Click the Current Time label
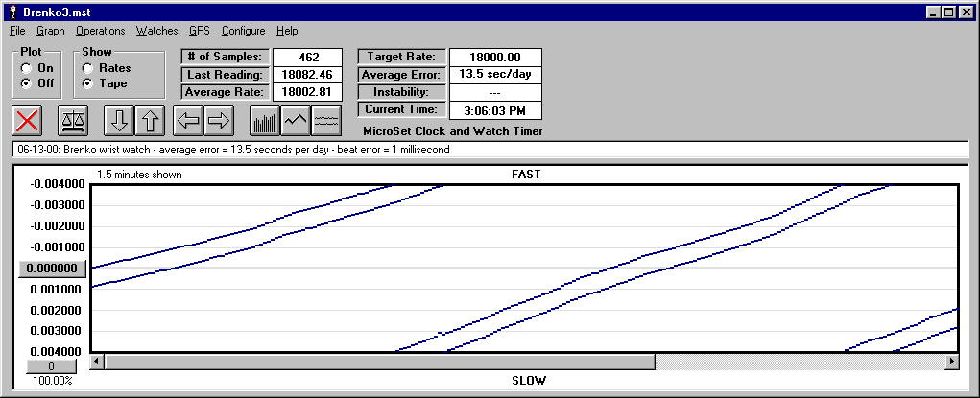 click(x=402, y=110)
